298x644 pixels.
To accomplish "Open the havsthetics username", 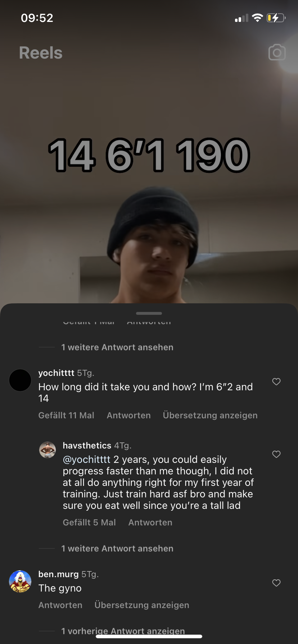I will tap(87, 446).
